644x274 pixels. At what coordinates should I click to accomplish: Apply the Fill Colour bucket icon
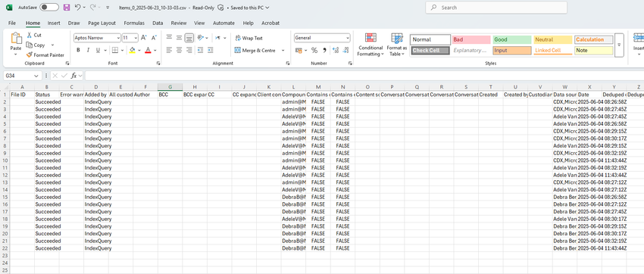[133, 50]
